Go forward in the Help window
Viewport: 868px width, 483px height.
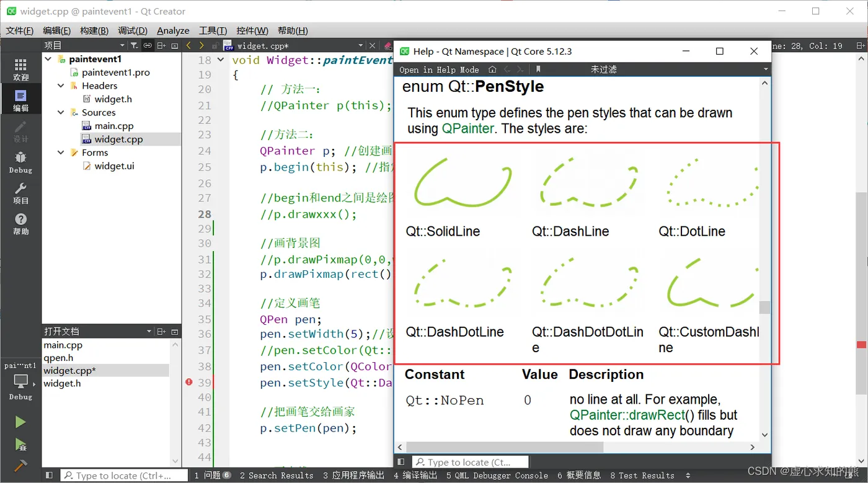[520, 69]
